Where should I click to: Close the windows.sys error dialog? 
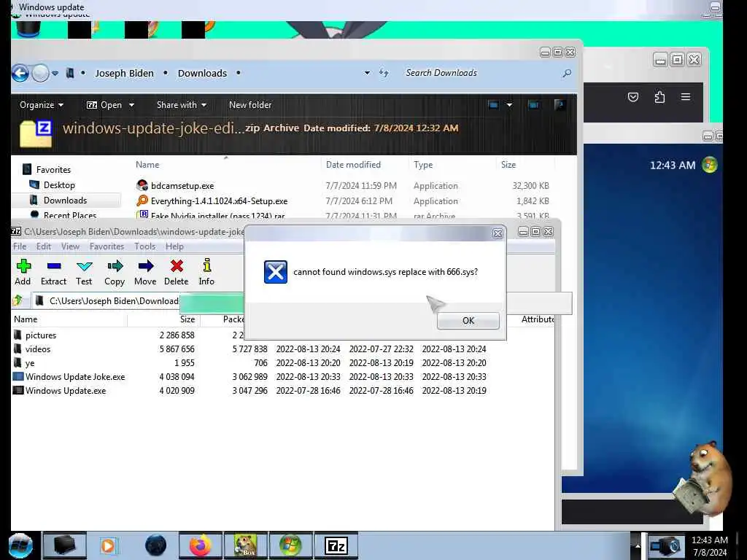tap(498, 233)
